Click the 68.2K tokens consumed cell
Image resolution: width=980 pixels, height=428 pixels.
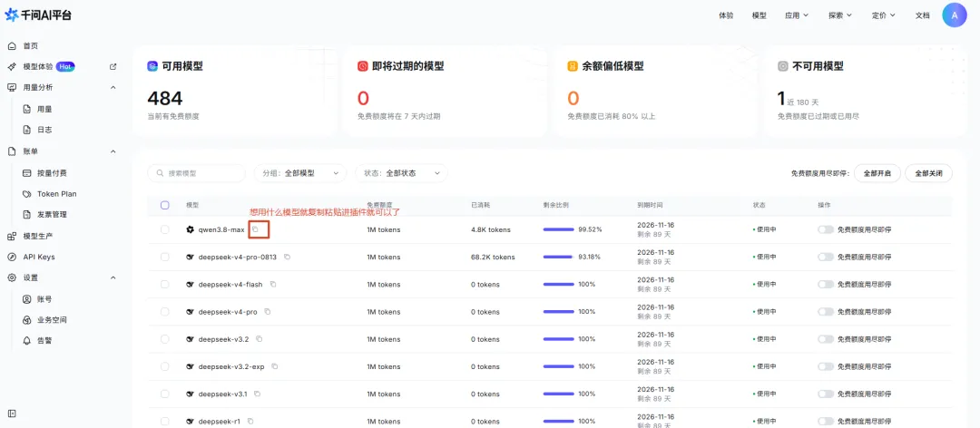coord(493,257)
